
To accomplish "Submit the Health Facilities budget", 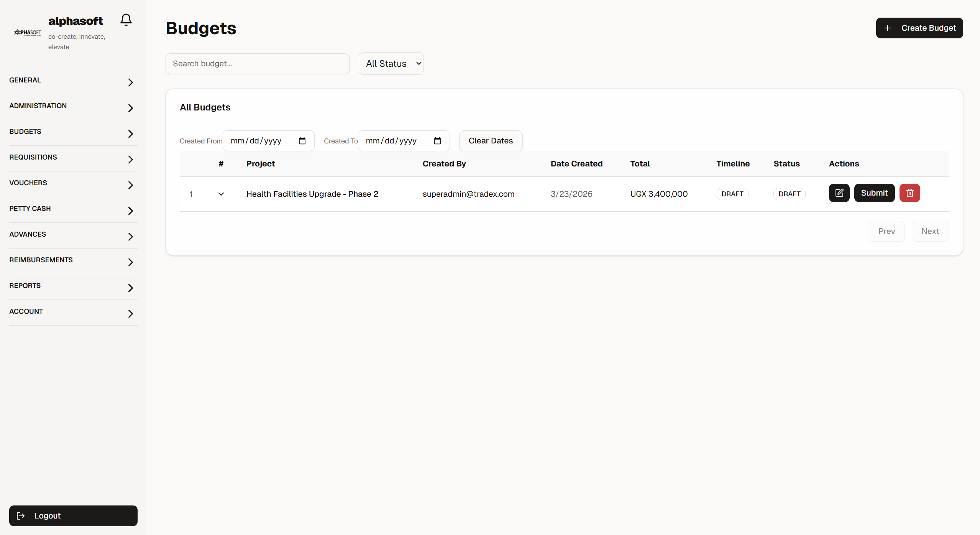I will click(x=874, y=193).
